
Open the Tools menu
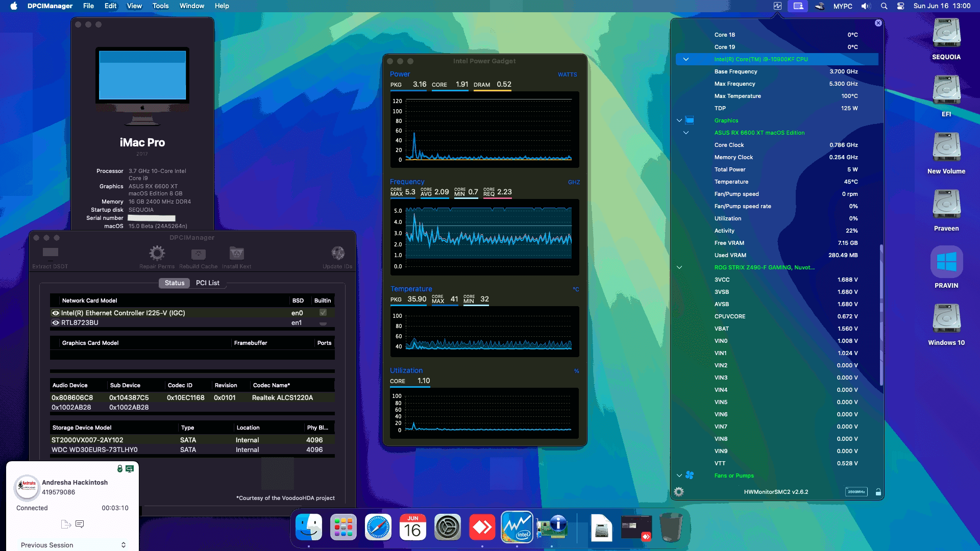(160, 6)
